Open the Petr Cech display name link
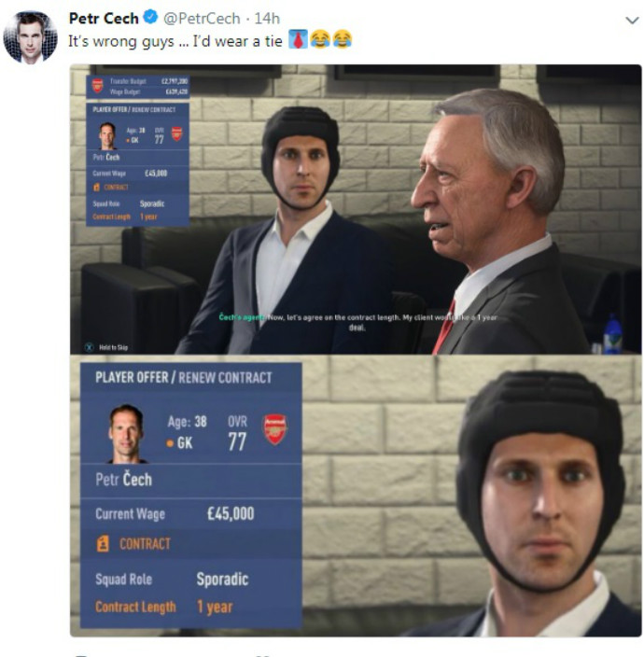Viewport: 644px width, 657px height. [x=104, y=18]
